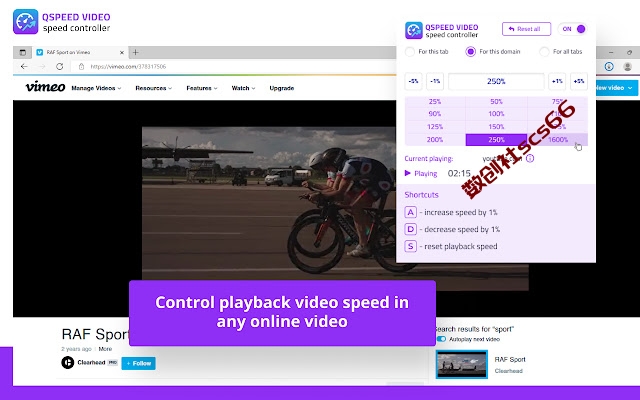Image resolution: width=640 pixels, height=400 pixels.
Task: Click the info icon beside Current playing
Action: (530, 158)
